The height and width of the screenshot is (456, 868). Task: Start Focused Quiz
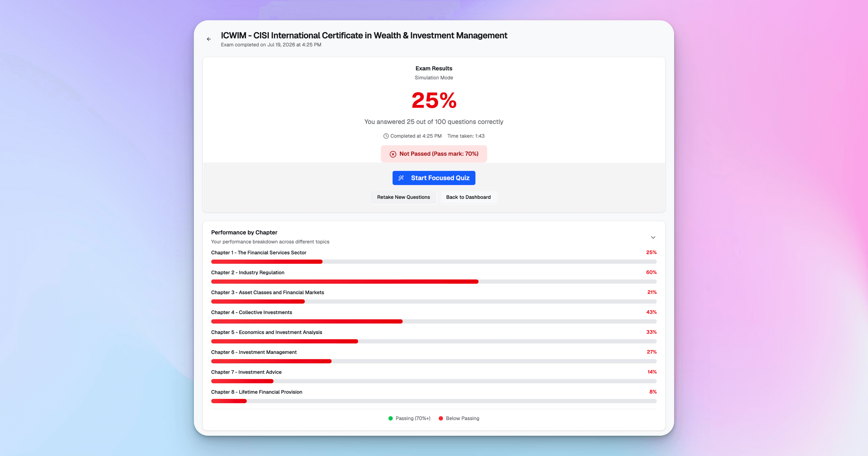coord(434,178)
